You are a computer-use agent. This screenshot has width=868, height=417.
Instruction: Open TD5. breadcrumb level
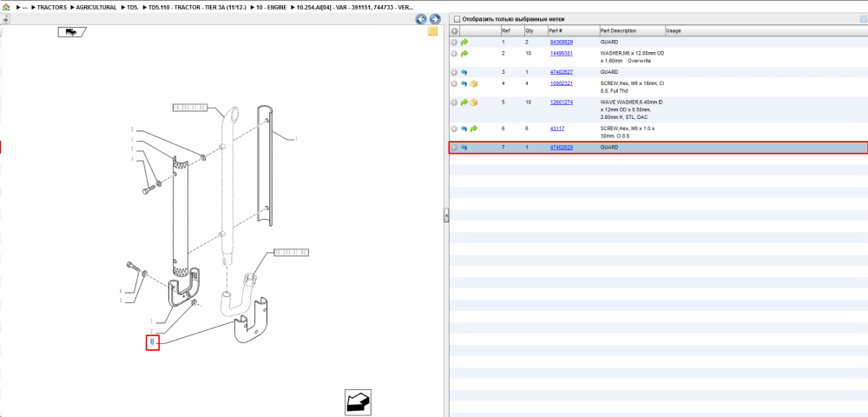[134, 8]
